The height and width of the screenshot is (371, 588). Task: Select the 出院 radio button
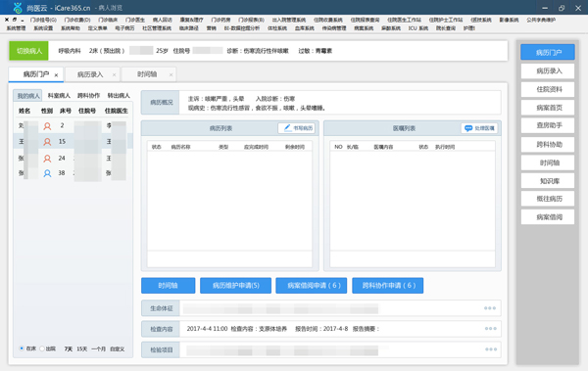42,348
